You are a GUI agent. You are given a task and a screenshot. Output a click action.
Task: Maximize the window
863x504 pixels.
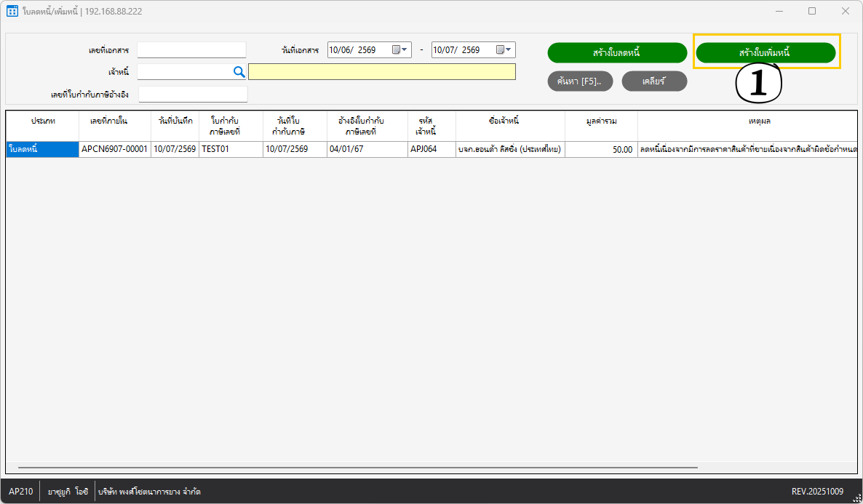pyautogui.click(x=812, y=11)
